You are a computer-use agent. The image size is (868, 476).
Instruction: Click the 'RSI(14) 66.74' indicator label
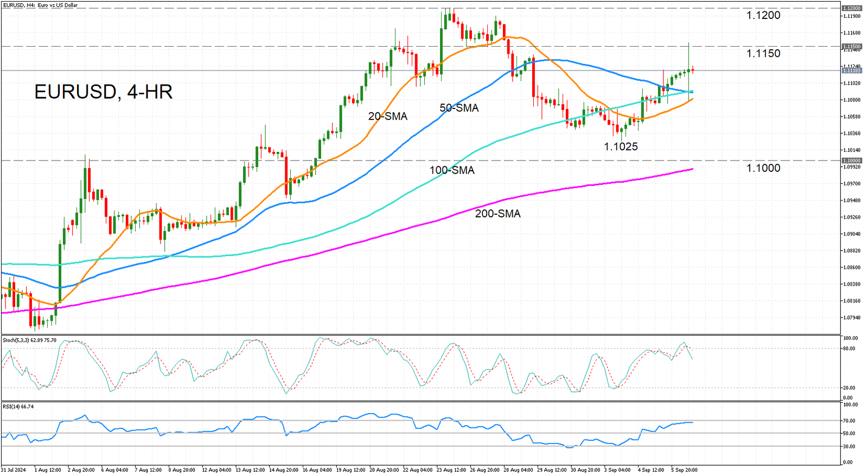click(18, 407)
